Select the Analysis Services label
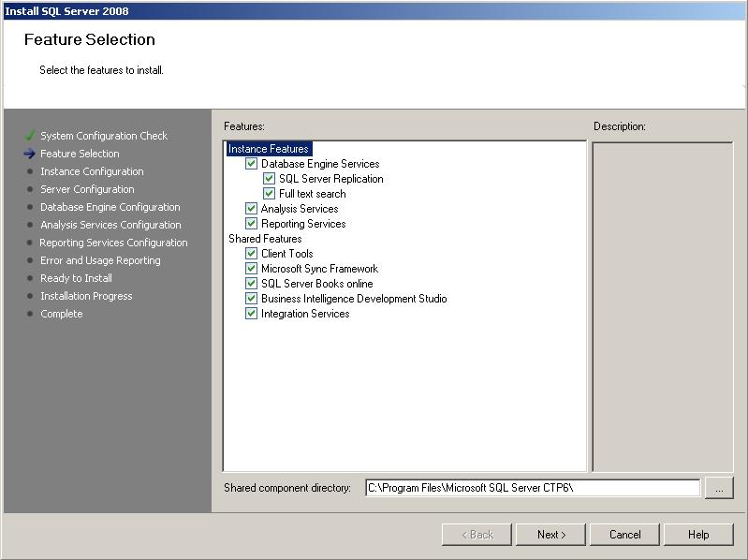The width and height of the screenshot is (748, 560). pyautogui.click(x=300, y=209)
